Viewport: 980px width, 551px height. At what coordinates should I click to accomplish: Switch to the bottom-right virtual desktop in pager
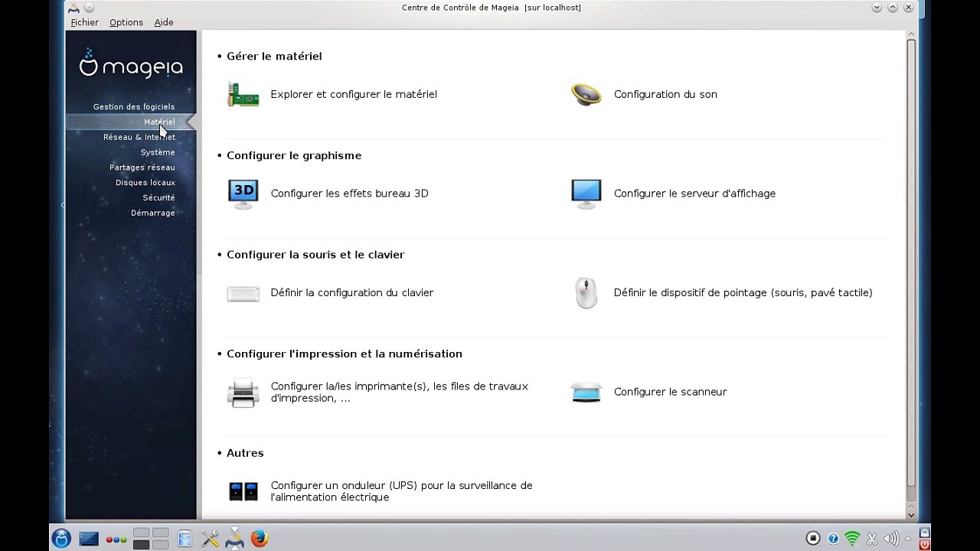160,545
